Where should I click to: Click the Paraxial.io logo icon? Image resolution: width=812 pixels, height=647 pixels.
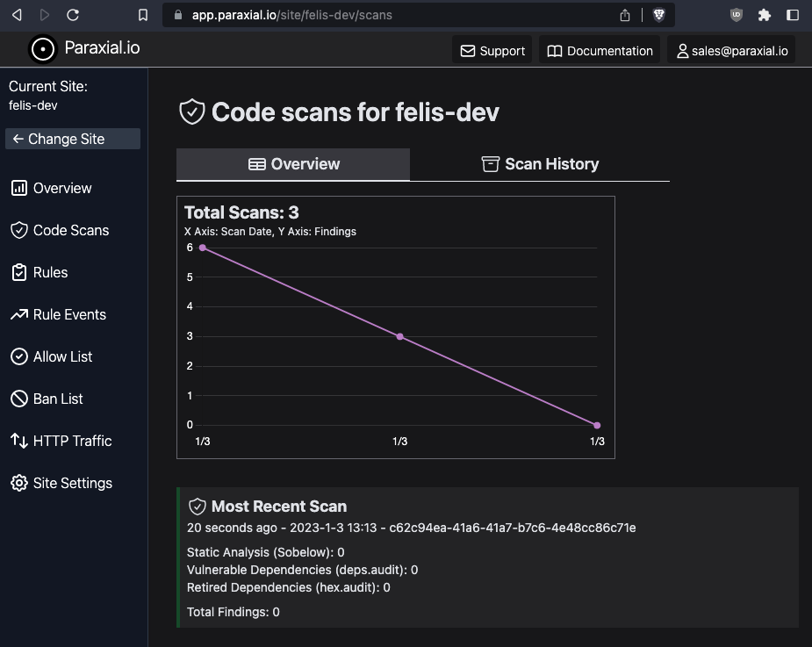[x=42, y=49]
